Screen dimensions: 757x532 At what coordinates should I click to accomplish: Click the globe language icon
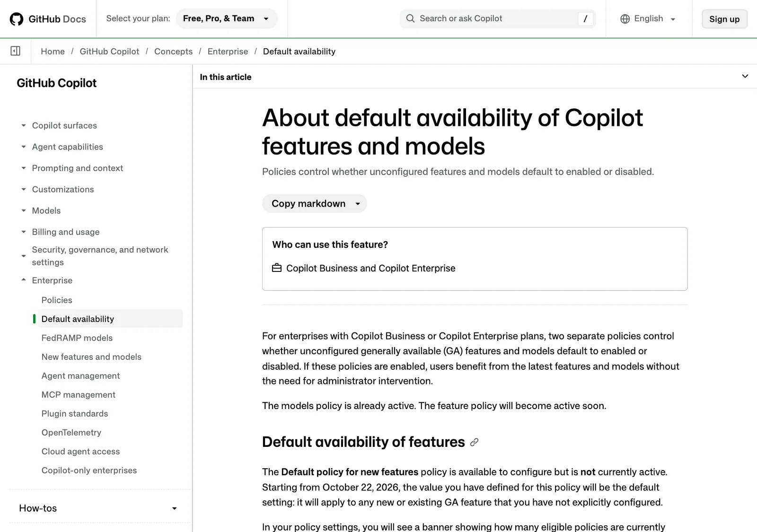[x=625, y=19]
